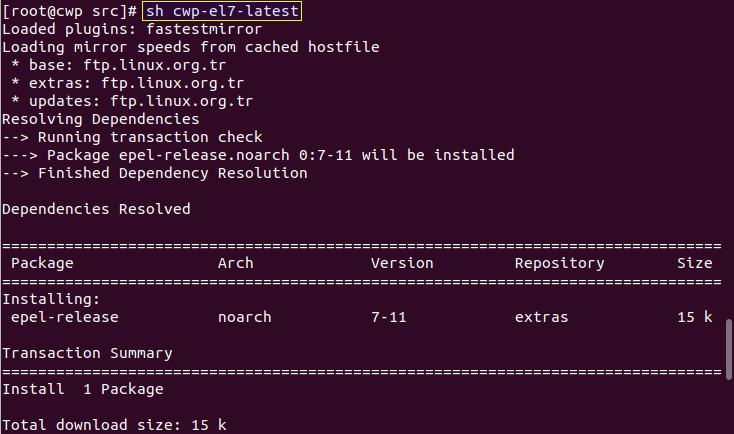Click the 'Total download size: 15 k' line

tap(114, 425)
